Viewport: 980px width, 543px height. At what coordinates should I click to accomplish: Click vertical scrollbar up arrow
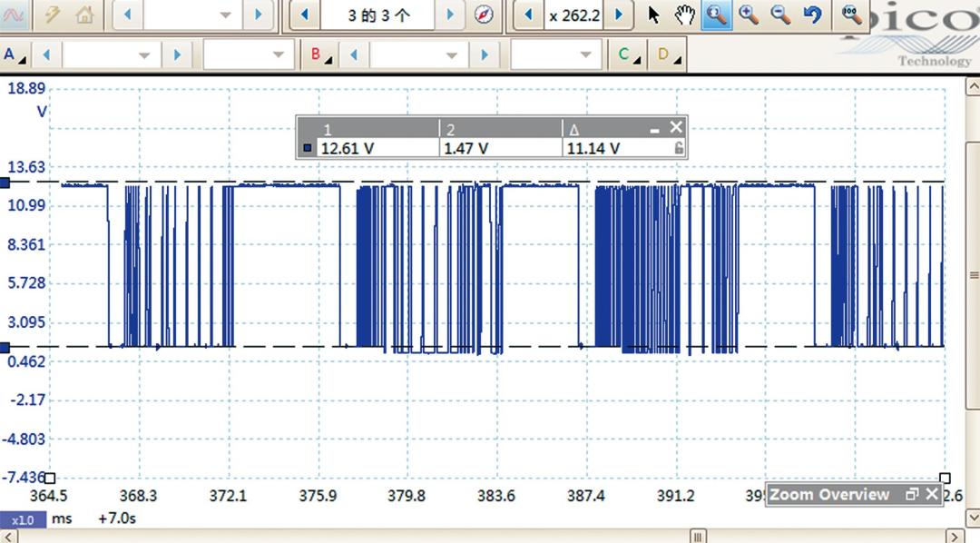pos(973,86)
